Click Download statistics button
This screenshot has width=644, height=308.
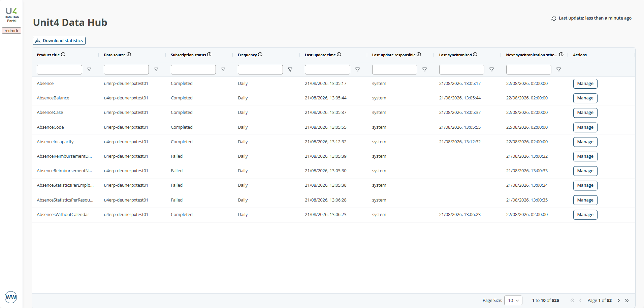click(59, 41)
